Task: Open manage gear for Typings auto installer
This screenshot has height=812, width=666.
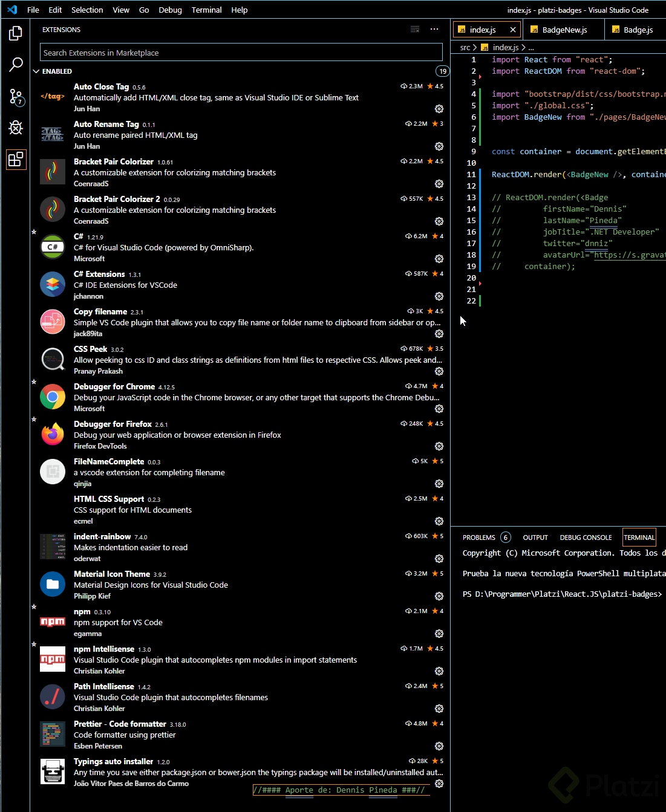Action: click(x=439, y=784)
